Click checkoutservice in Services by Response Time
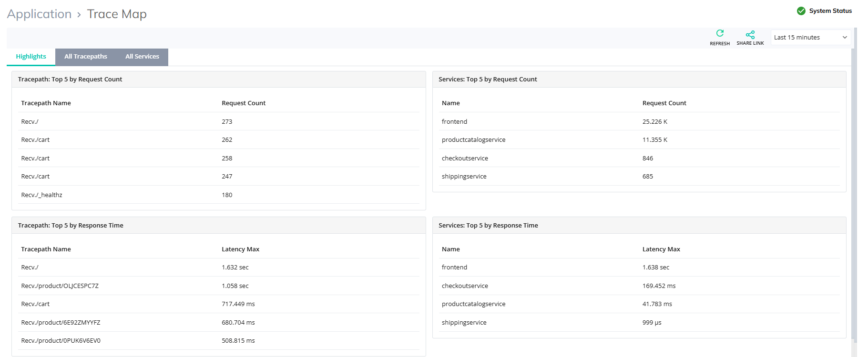The height and width of the screenshot is (357, 868). point(465,286)
